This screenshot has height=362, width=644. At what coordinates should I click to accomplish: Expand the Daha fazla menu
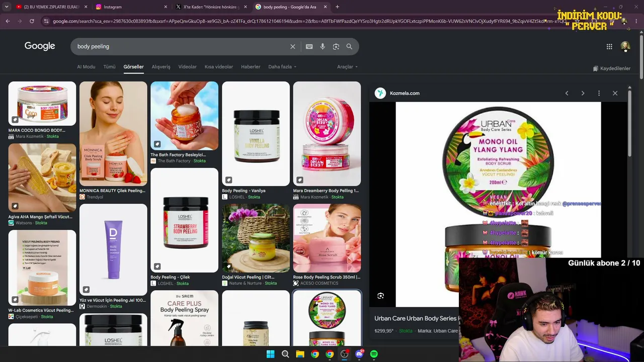282,67
